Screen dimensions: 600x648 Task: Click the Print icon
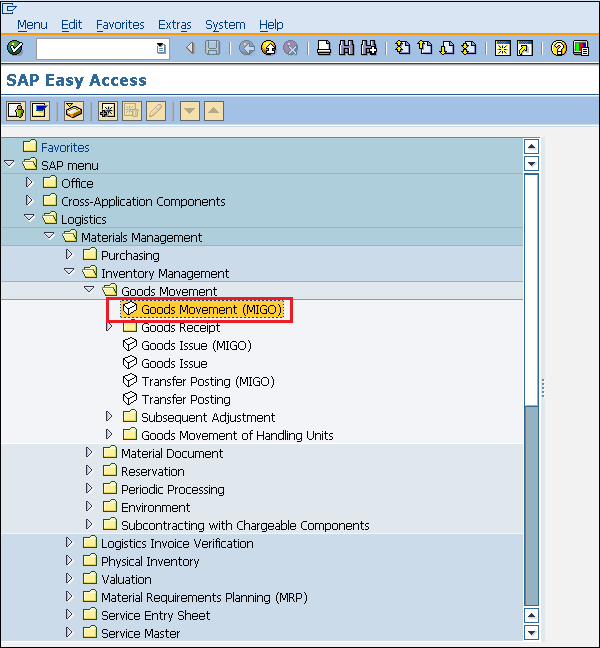coord(324,48)
